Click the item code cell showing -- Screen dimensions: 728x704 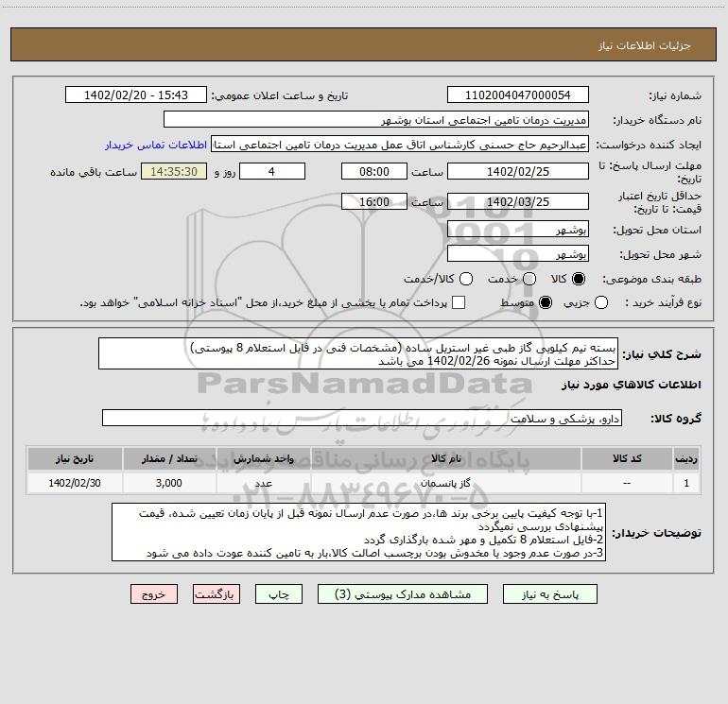[x=627, y=483]
